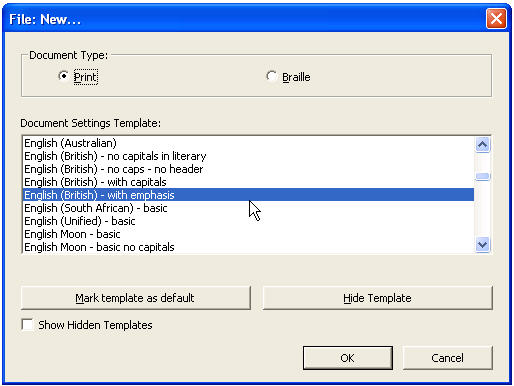Choose the English (Australian) template

click(248, 143)
